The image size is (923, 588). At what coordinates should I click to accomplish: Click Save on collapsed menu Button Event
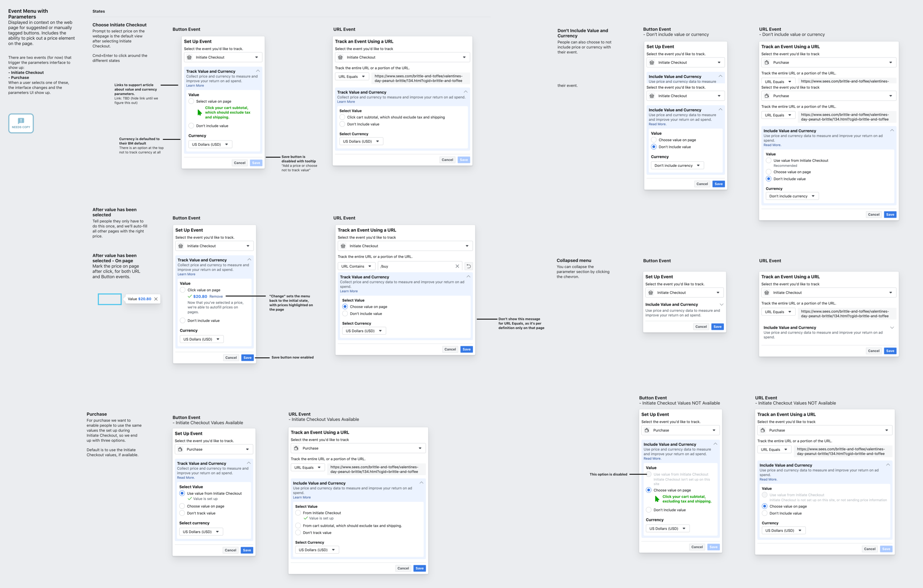[x=718, y=326]
